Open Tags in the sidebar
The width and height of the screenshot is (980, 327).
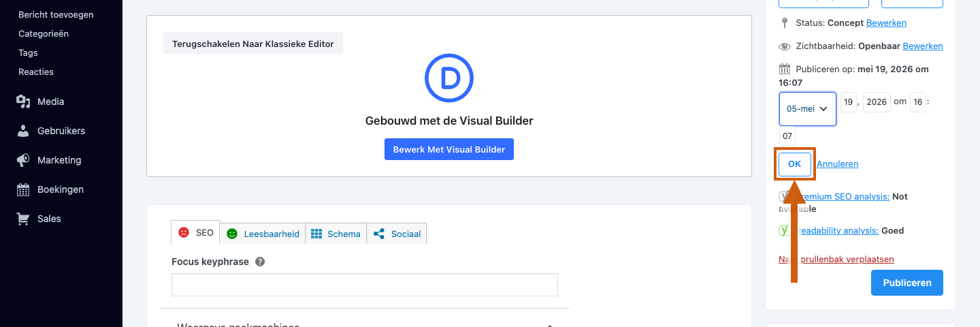click(28, 52)
